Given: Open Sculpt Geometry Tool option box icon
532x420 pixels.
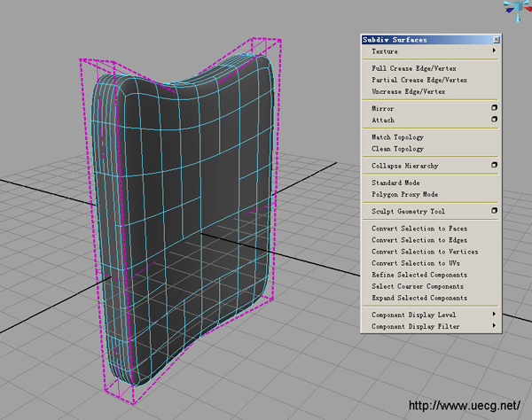Looking at the screenshot, I should coord(495,211).
